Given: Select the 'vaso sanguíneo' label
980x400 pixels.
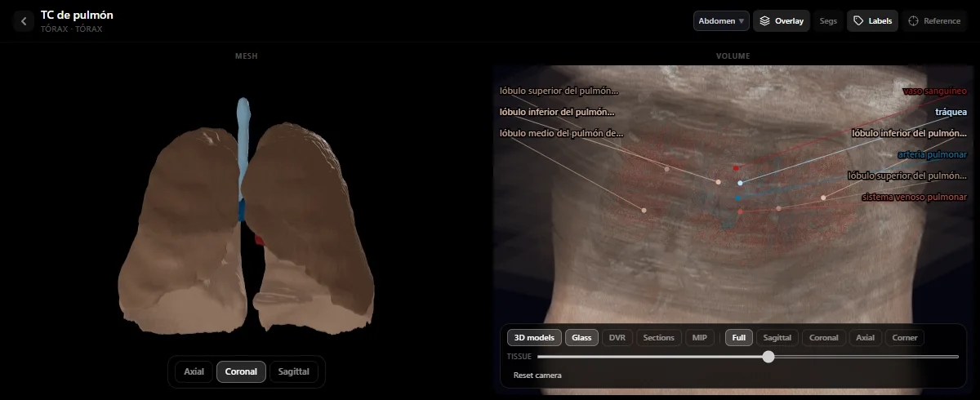Looking at the screenshot, I should coord(935,91).
